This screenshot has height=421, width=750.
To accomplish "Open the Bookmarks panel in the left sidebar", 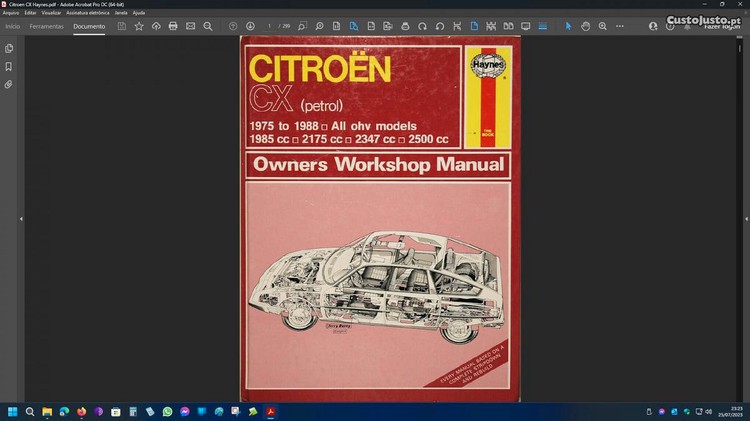I will click(x=9, y=66).
